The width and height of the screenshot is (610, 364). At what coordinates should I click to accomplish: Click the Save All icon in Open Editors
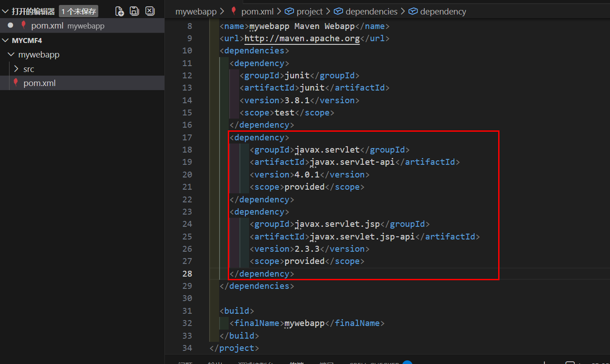pyautogui.click(x=134, y=11)
